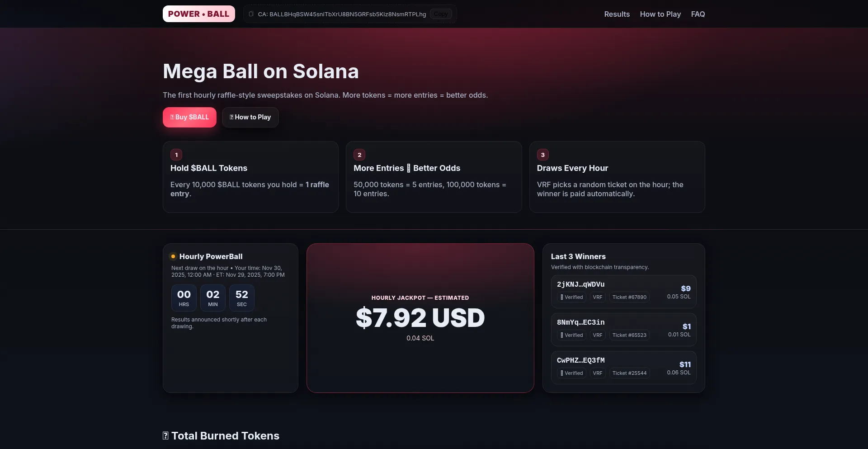Click the Buy $BALL button
The image size is (868, 449).
[x=189, y=117]
